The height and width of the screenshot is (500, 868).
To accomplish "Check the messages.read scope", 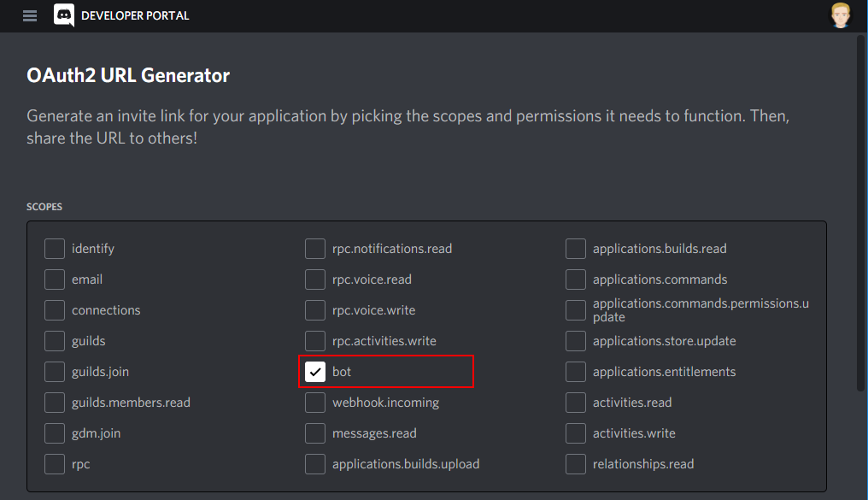I will (315, 433).
